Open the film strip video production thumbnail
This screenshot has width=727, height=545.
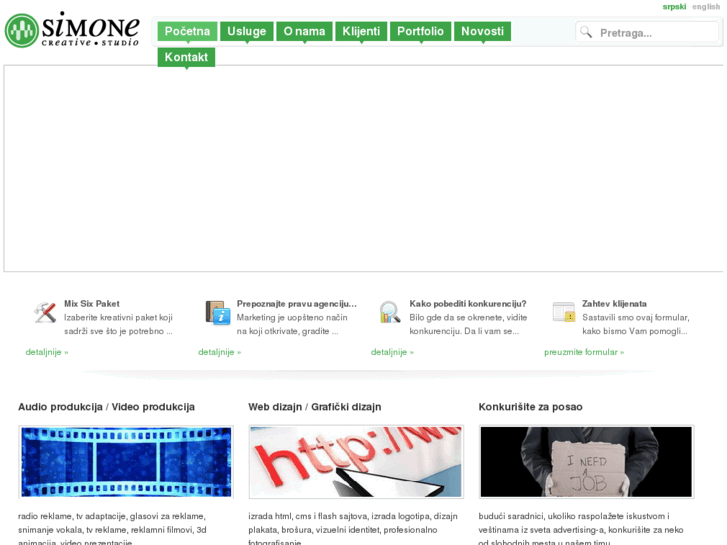pyautogui.click(x=126, y=462)
